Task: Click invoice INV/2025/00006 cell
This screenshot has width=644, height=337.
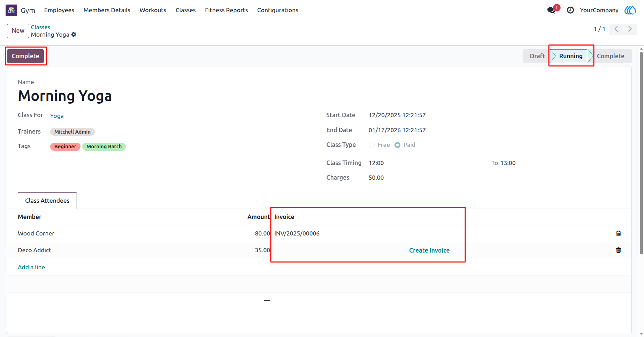Action: pos(297,233)
